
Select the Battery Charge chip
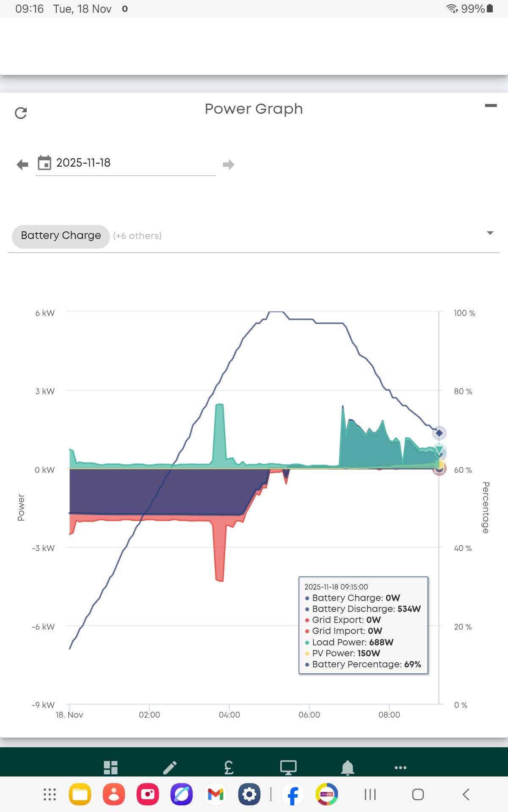pos(61,236)
